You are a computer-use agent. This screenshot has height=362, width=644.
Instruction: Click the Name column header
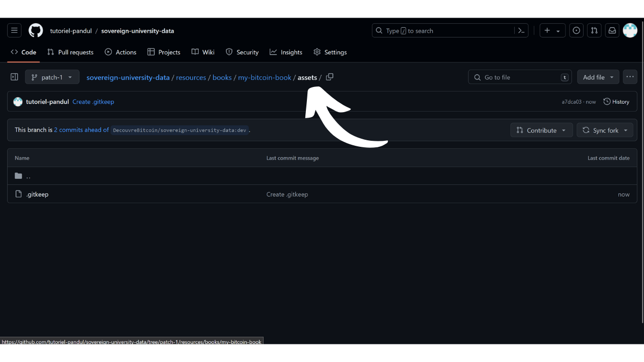pos(22,158)
